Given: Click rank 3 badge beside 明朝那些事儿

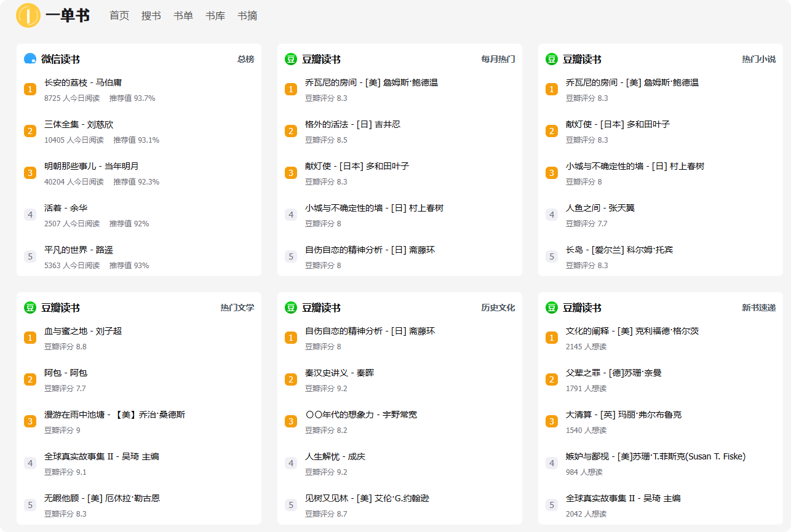Looking at the screenshot, I should [x=30, y=173].
